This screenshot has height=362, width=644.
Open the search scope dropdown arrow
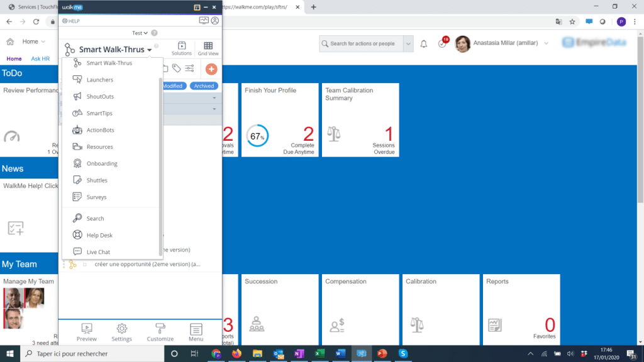pos(408,43)
